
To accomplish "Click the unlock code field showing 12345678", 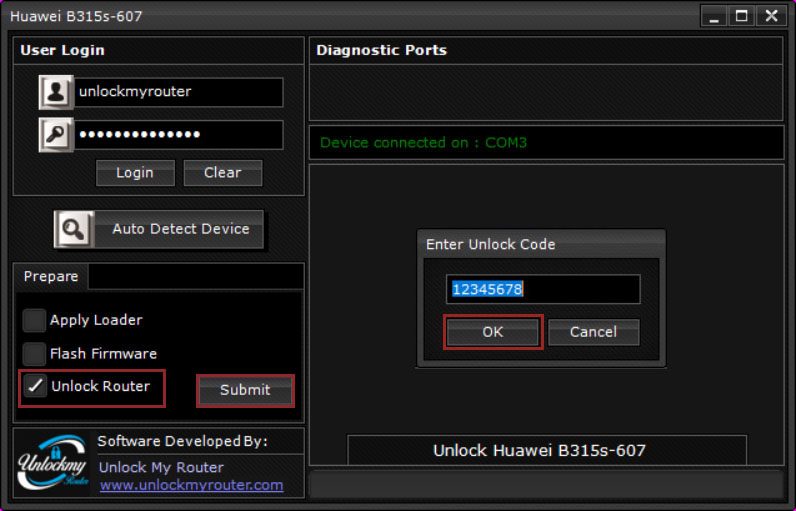I will pos(543,289).
